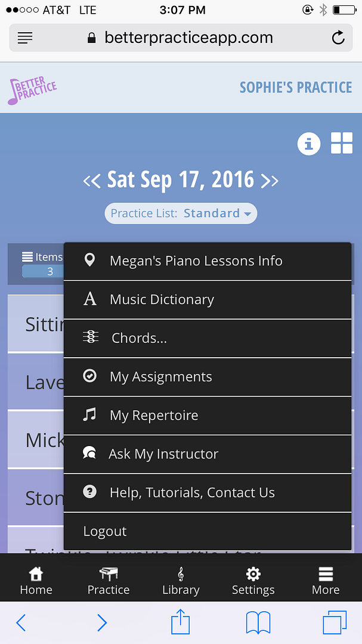Go to next day arrows

click(270, 180)
